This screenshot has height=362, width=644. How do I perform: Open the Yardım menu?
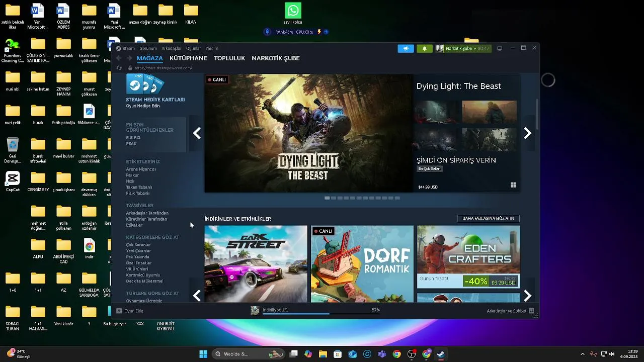212,49
